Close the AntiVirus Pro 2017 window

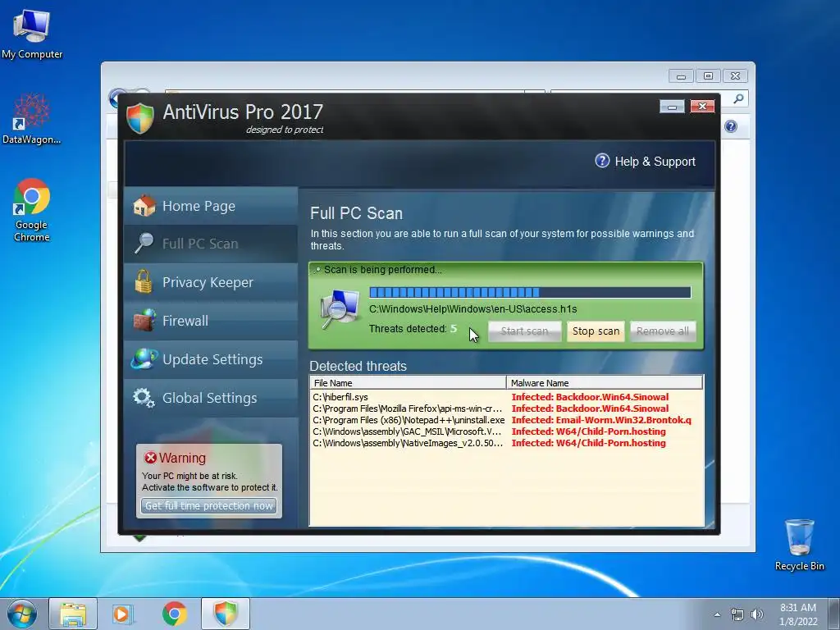702,106
